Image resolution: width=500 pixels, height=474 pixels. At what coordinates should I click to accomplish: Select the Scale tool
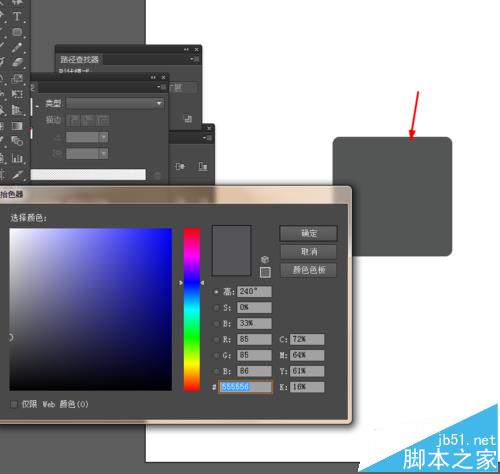coord(17,78)
